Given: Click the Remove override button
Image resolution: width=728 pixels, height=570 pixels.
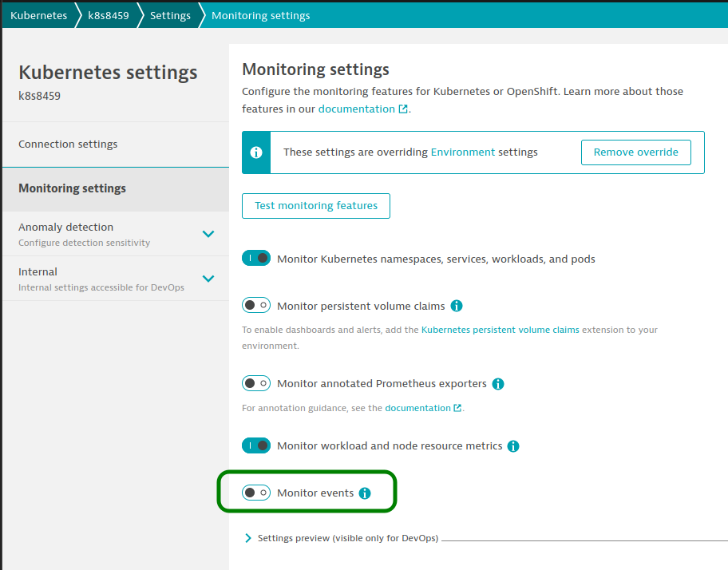Looking at the screenshot, I should point(635,152).
